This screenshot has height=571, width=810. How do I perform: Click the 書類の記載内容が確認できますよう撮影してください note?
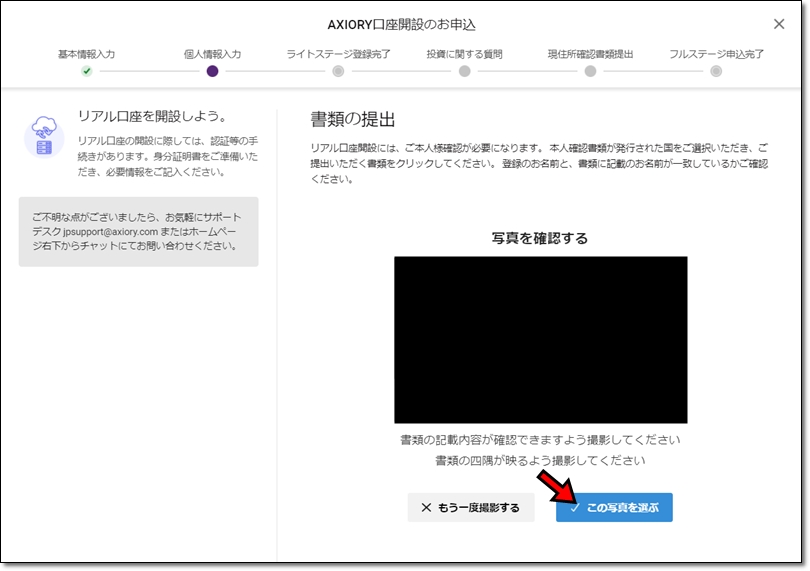pyautogui.click(x=540, y=440)
